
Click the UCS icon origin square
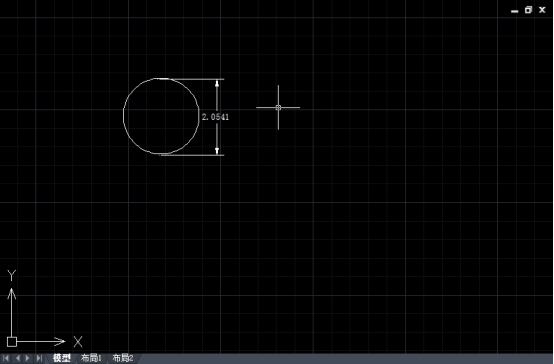12,342
